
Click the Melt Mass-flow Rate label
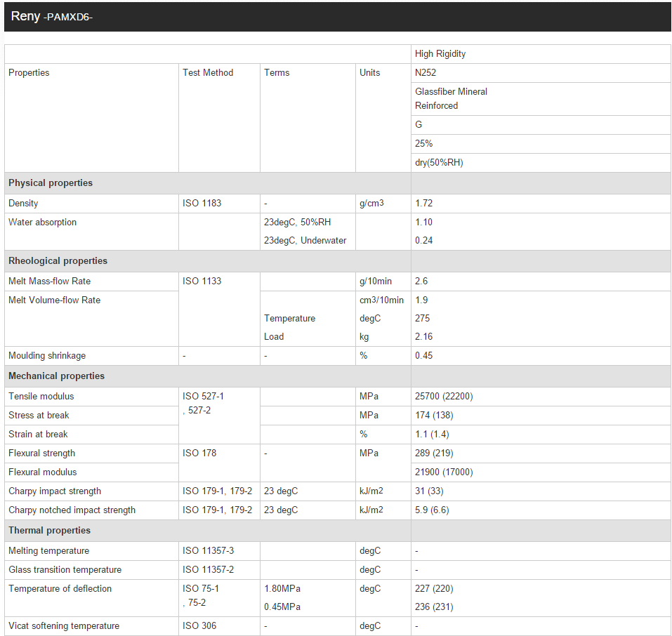[x=50, y=281]
